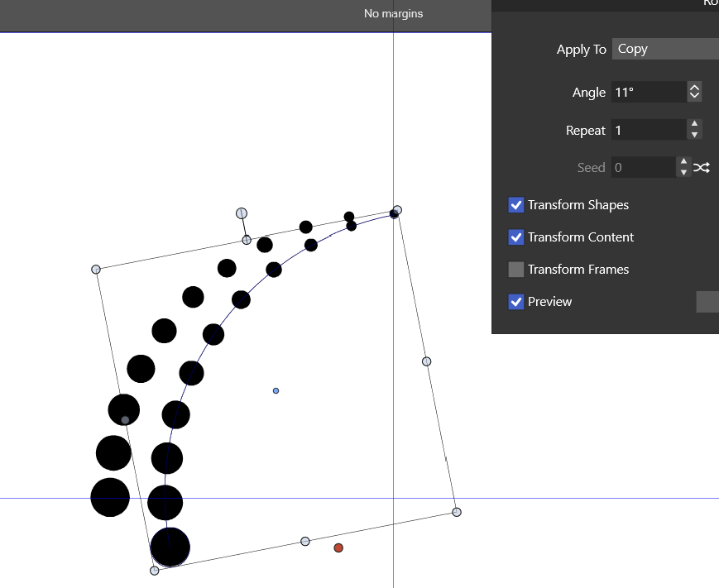Screen dimensions: 719x588
Task: Increase the Repeat value with up arrow
Action: click(x=695, y=125)
